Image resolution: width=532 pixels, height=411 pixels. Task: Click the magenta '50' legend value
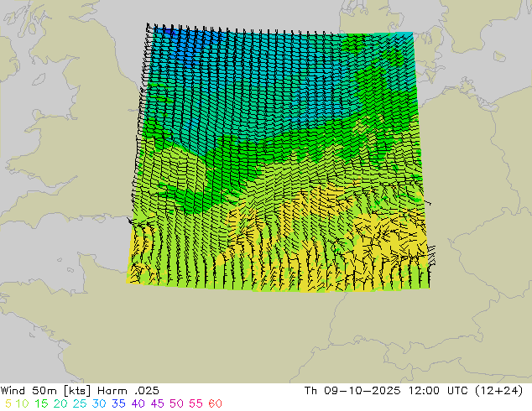176,403
